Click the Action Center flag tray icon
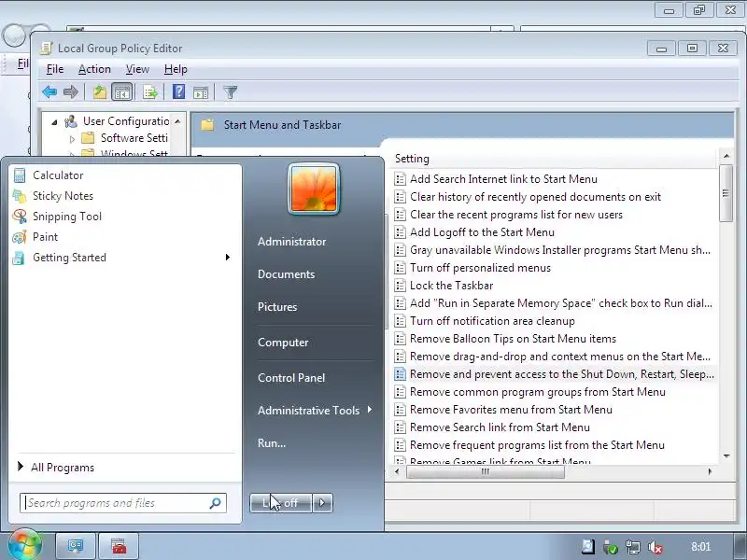The height and width of the screenshot is (560, 747). (x=588, y=547)
